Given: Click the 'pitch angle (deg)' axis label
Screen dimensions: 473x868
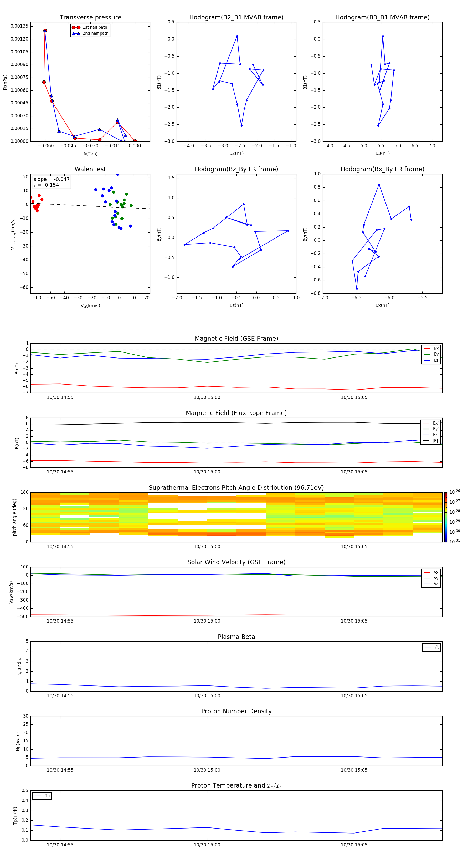Looking at the screenshot, I should tap(14, 517).
